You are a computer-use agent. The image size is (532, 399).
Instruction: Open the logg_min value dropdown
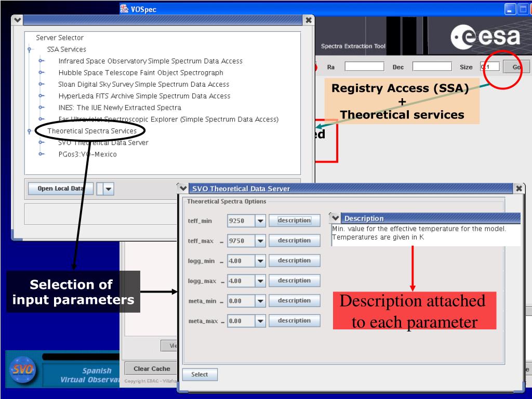click(260, 261)
